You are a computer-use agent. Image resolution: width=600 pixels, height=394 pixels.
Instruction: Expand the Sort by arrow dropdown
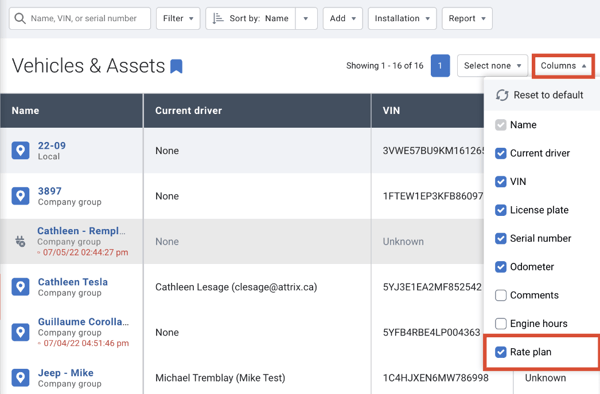tap(306, 18)
